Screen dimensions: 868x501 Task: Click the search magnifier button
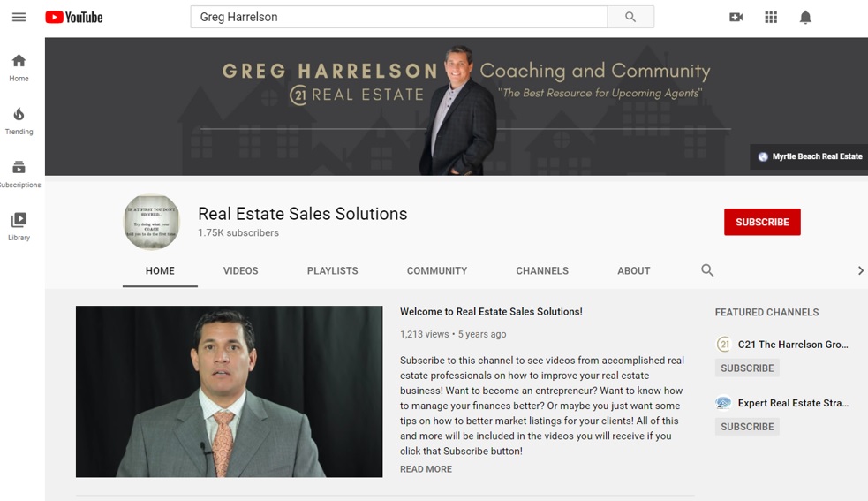pos(630,17)
